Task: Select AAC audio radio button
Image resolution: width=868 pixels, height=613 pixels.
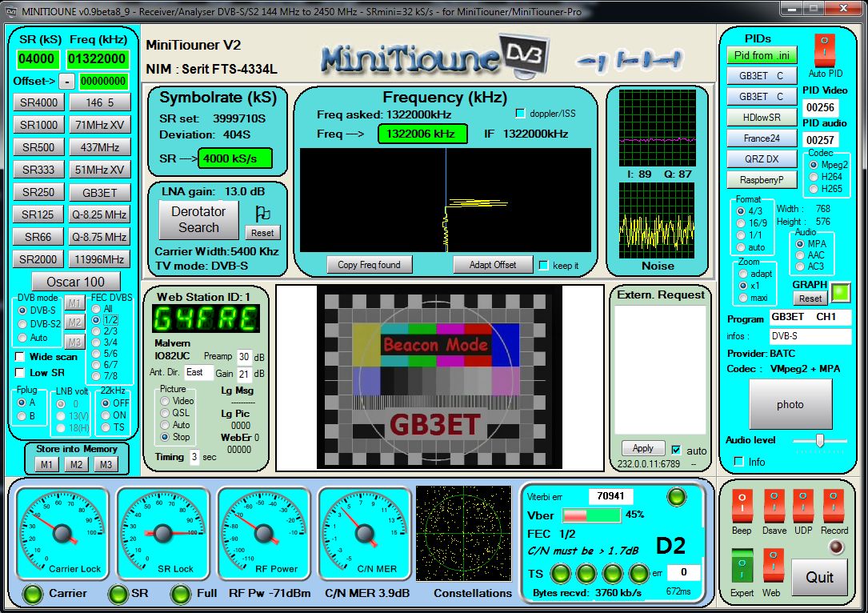Action: 800,255
